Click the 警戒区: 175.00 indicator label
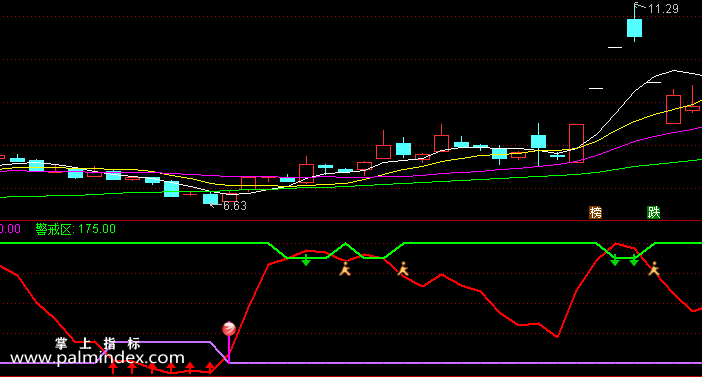Image resolution: width=702 pixels, height=377 pixels. point(76,229)
